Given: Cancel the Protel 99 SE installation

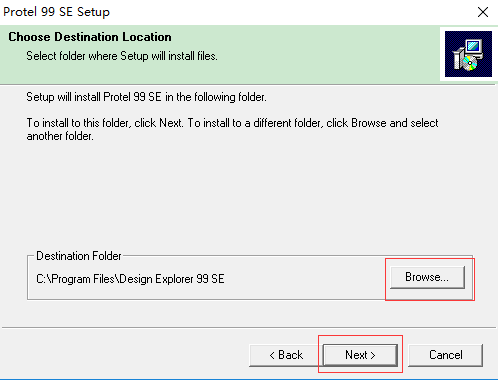Looking at the screenshot, I should point(445,355).
